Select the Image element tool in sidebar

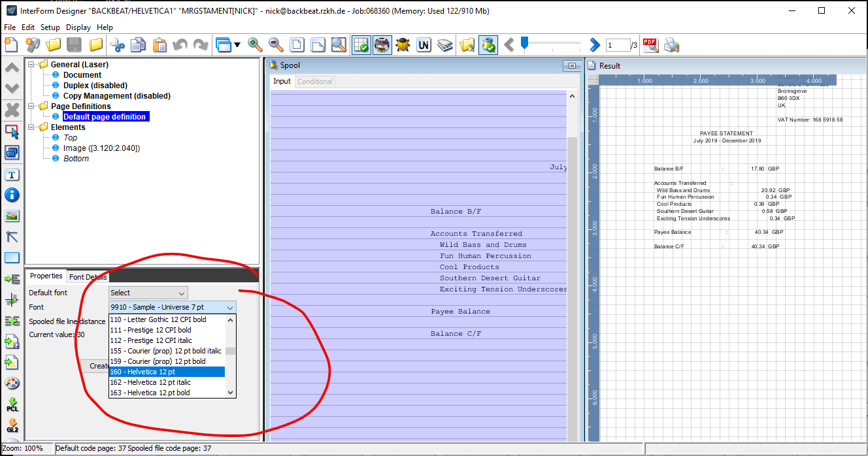pos(12,216)
